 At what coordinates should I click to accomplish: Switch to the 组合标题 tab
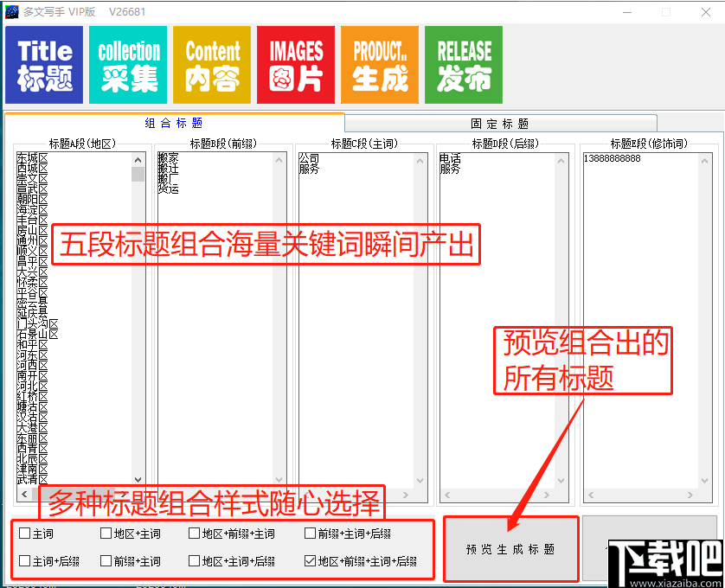(173, 123)
